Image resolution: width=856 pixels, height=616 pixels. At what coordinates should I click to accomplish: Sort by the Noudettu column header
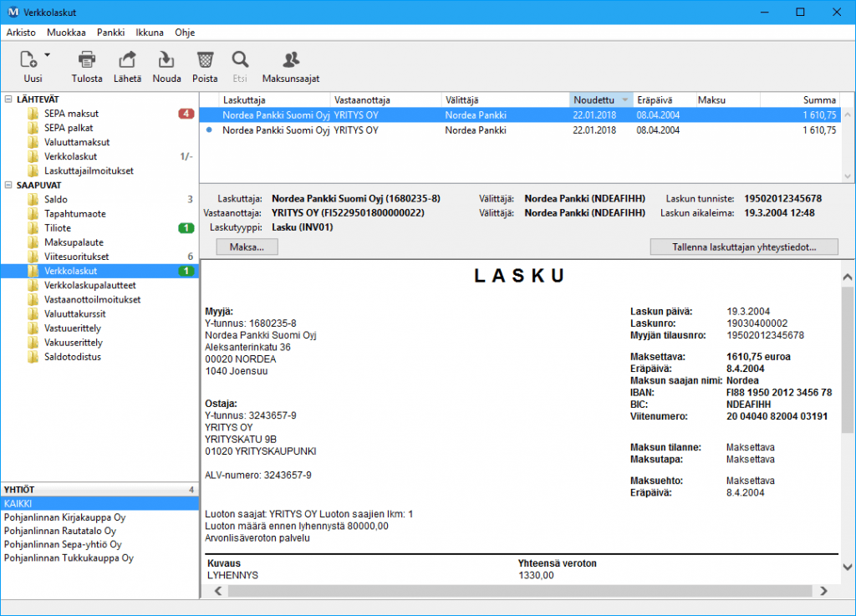[594, 99]
